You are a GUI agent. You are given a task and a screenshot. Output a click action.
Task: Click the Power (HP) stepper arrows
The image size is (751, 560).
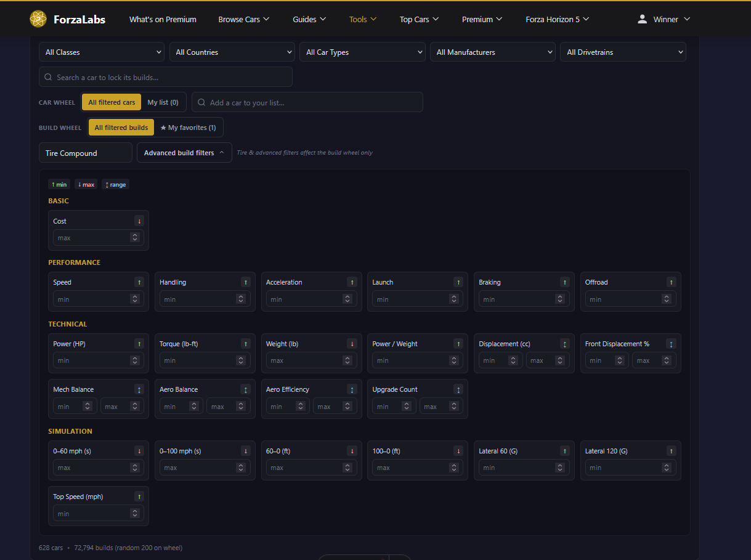(x=135, y=360)
